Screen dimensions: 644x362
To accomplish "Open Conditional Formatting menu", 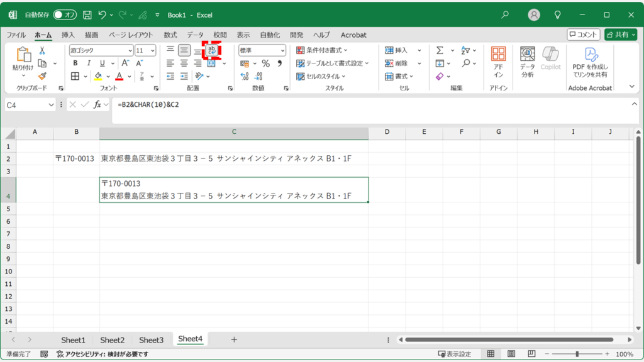I will [322, 50].
